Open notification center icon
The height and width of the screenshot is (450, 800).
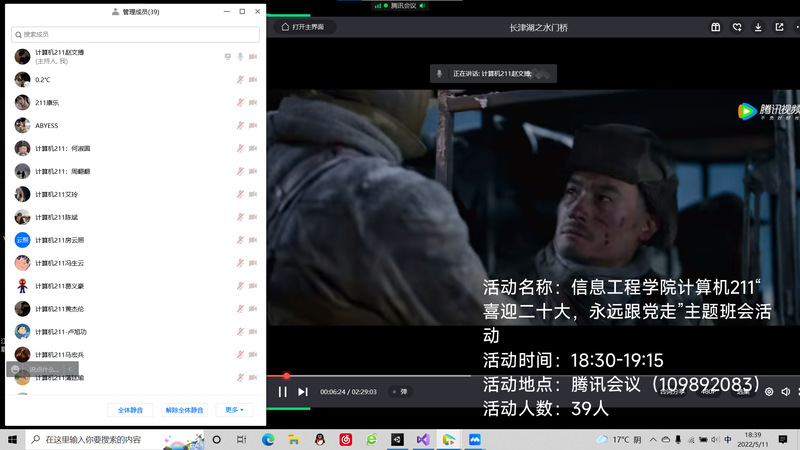click(x=783, y=439)
